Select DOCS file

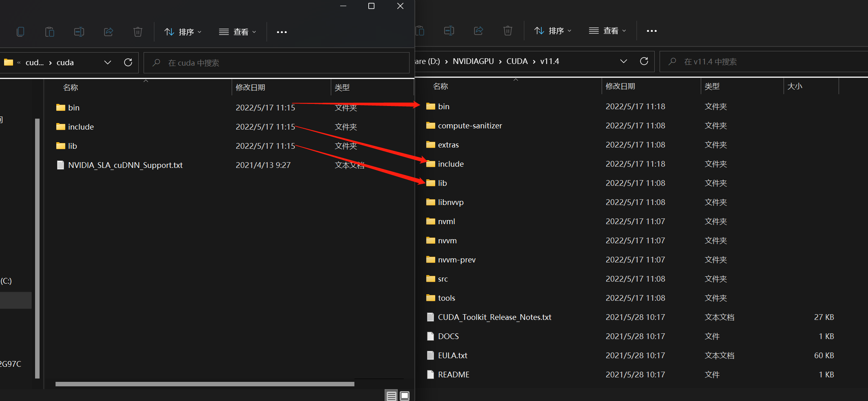448,336
